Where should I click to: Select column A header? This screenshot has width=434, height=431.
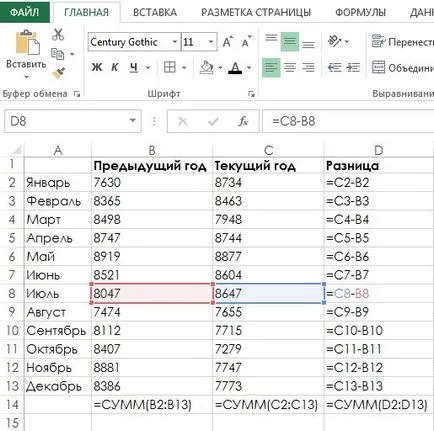pos(58,150)
